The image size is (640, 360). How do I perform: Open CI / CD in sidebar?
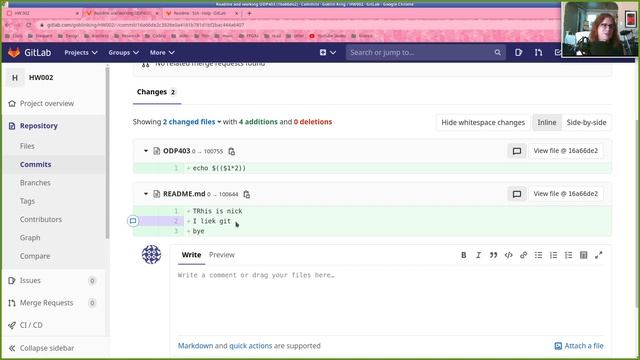click(31, 325)
